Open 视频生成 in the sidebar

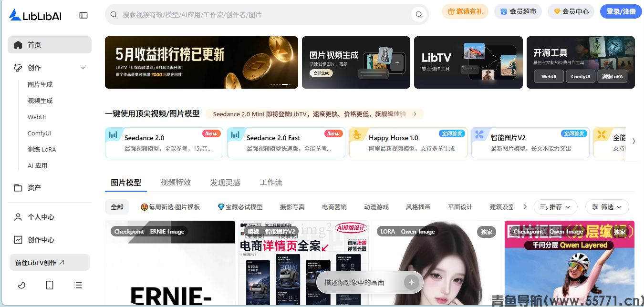coord(40,101)
